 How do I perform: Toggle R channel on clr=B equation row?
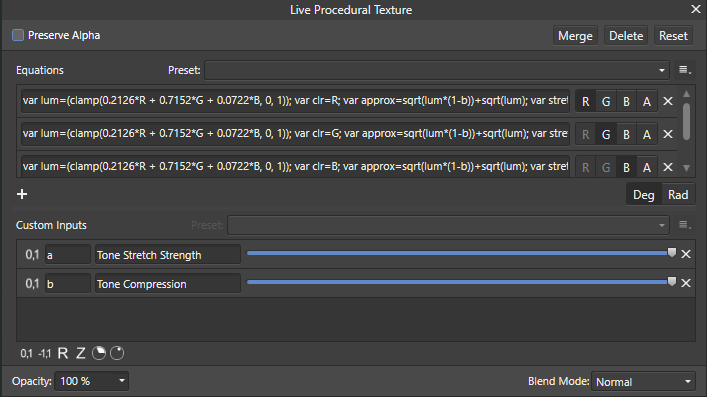pyautogui.click(x=585, y=167)
